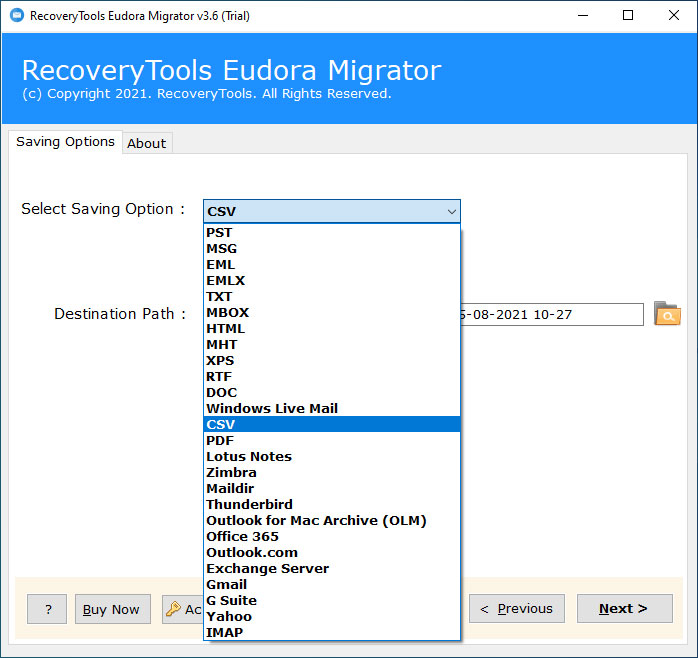
Task: Select Thunderbird option
Action: tap(332, 504)
